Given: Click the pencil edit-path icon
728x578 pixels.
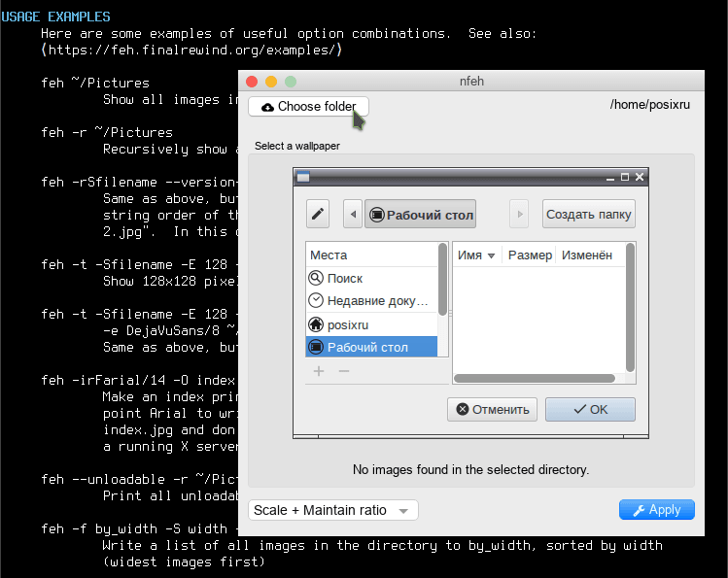Looking at the screenshot, I should (x=318, y=214).
